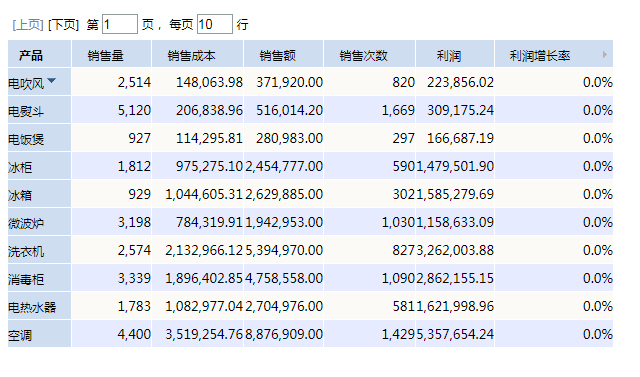
Task: Select the 洗衣机 product row label
Action: (26, 251)
